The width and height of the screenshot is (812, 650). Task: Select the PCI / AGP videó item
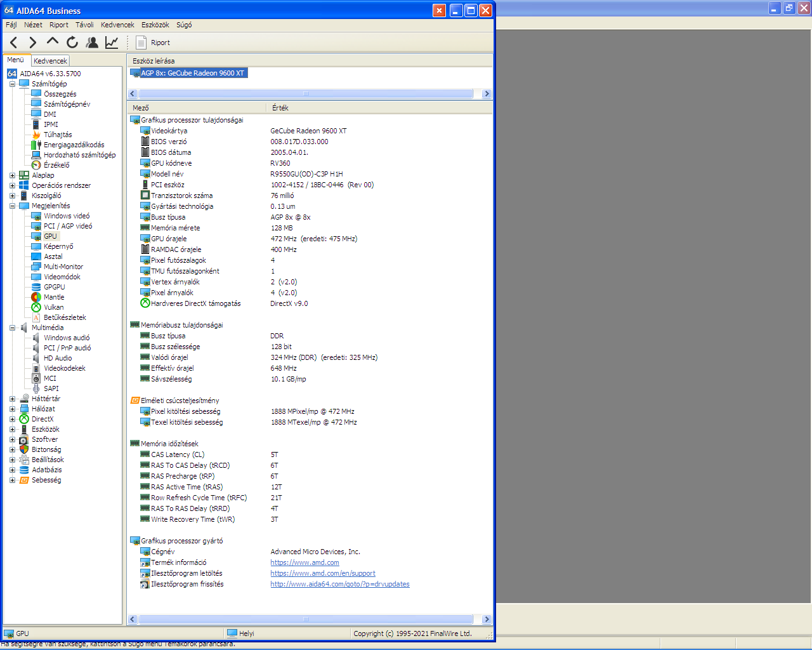tap(68, 226)
